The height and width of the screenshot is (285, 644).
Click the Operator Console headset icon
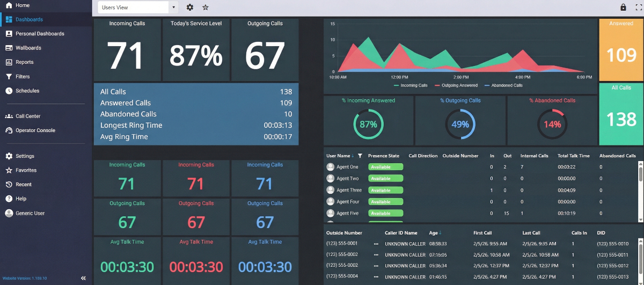coord(9,130)
